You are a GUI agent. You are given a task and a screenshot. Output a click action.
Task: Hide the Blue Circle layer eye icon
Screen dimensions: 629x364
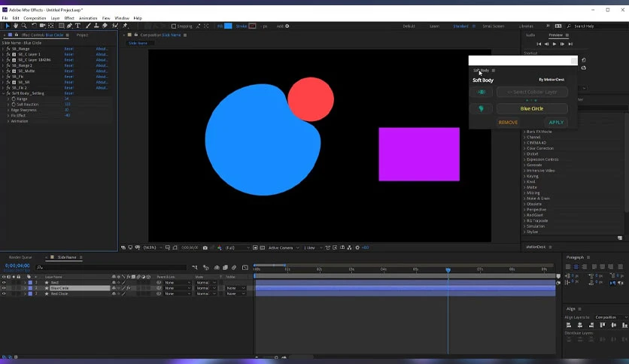pyautogui.click(x=4, y=288)
